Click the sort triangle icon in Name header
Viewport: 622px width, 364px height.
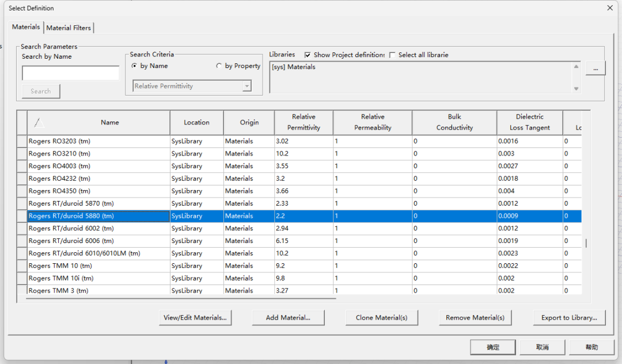pyautogui.click(x=38, y=123)
